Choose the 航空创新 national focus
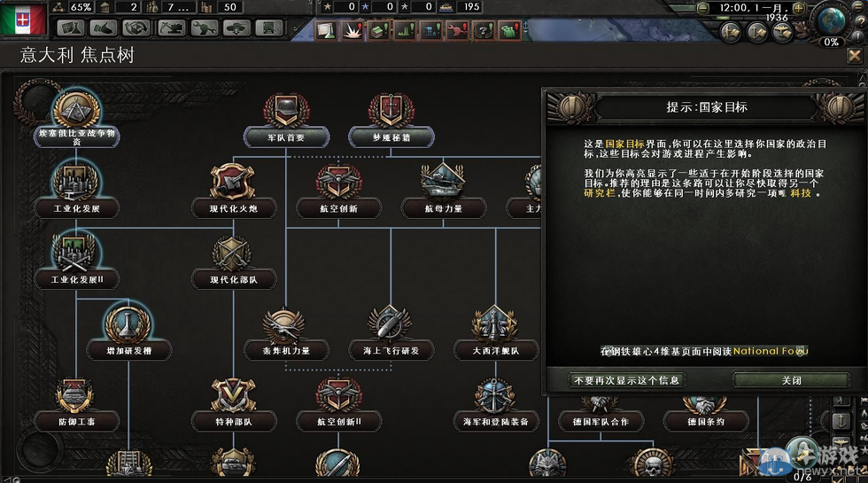Image resolution: width=868 pixels, height=483 pixels. [338, 183]
